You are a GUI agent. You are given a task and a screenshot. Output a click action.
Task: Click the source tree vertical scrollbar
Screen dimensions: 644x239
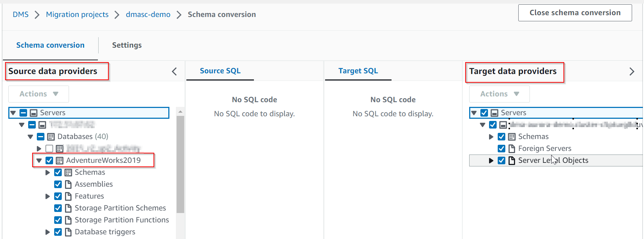click(180, 164)
